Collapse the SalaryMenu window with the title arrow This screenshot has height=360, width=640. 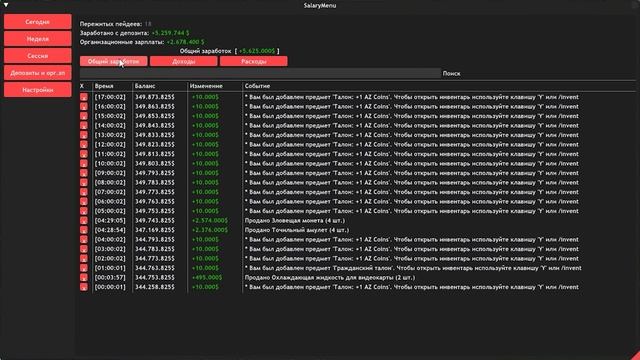pos(6,5)
